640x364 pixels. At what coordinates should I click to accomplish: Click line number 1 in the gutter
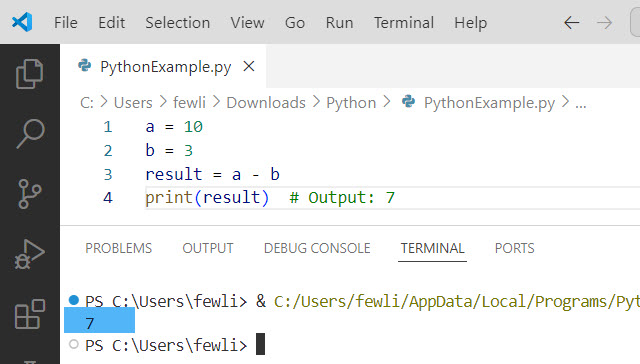108,127
